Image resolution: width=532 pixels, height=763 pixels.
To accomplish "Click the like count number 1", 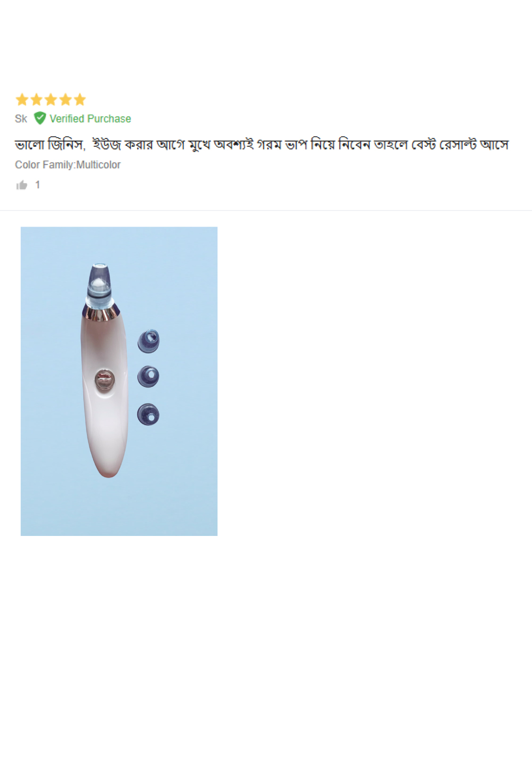I will pyautogui.click(x=38, y=185).
